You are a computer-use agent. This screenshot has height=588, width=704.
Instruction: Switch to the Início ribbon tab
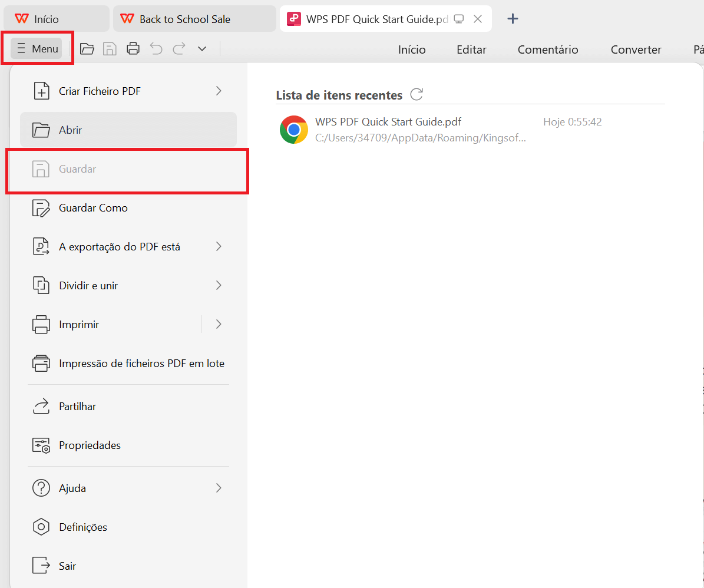point(412,49)
